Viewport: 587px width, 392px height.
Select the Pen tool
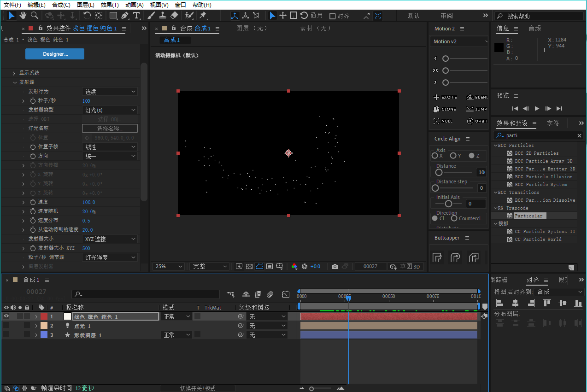click(125, 15)
